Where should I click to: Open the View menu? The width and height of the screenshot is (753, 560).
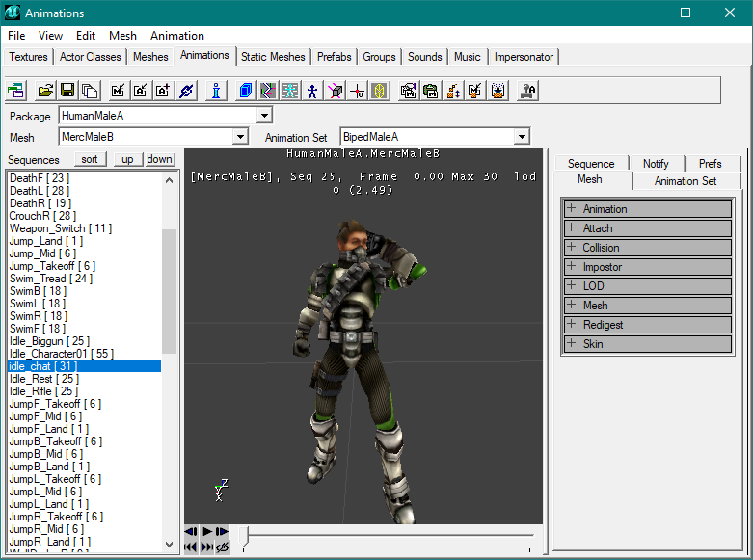point(50,36)
